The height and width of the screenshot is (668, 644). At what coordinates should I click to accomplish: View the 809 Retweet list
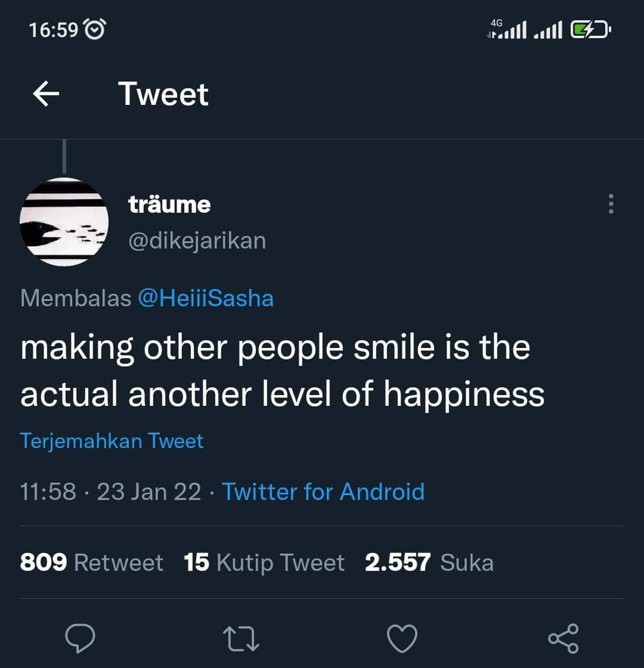click(x=92, y=563)
